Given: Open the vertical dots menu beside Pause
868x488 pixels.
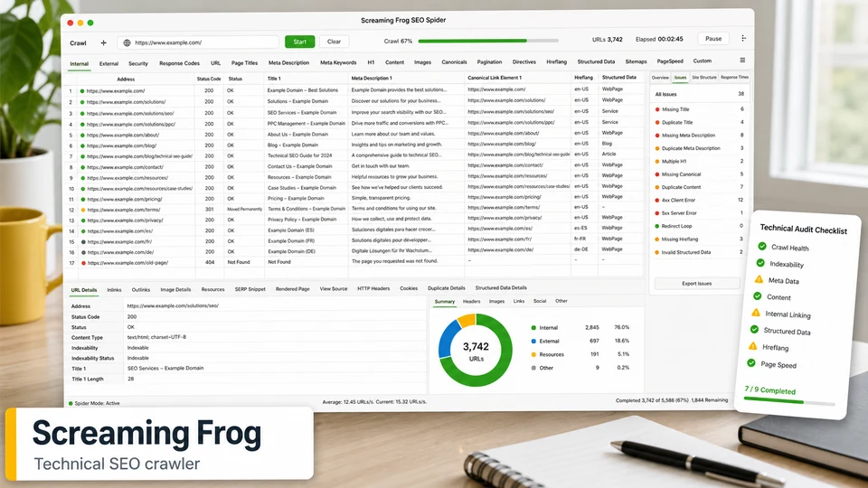Looking at the screenshot, I should coord(743,38).
